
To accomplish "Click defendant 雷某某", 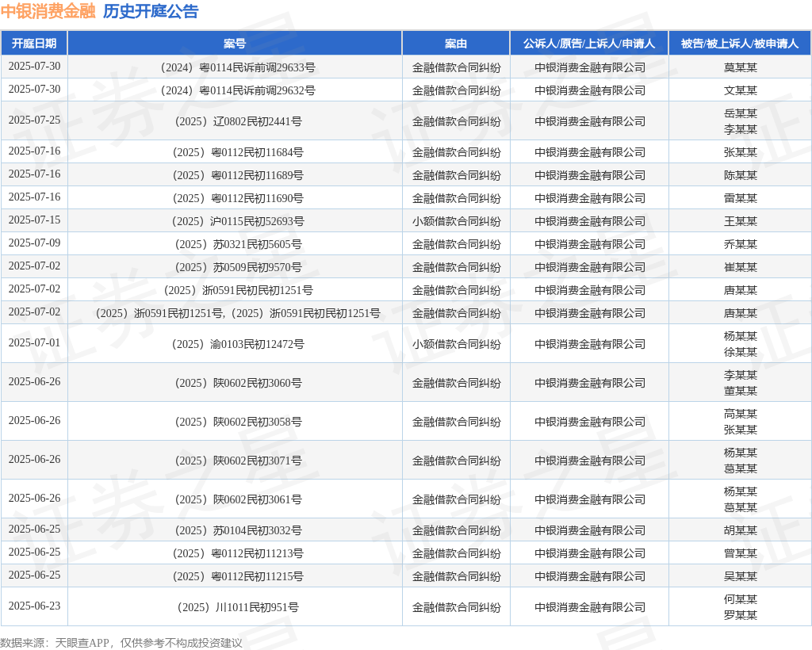I will coord(740,198).
